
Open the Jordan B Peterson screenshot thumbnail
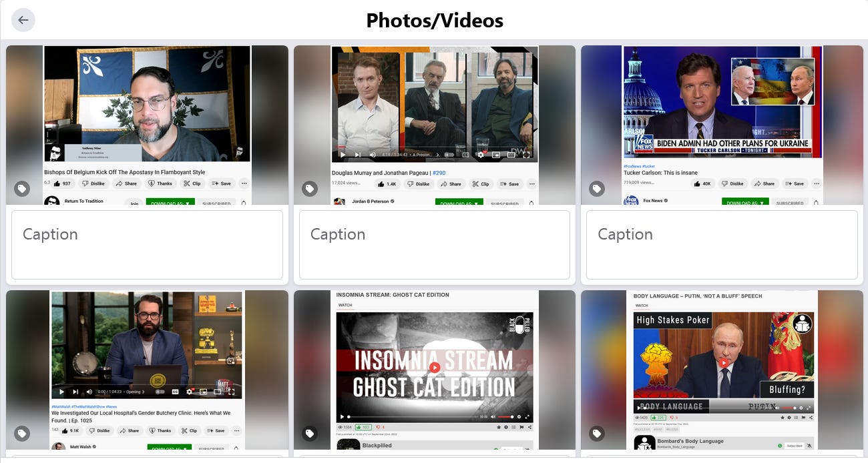coord(435,125)
